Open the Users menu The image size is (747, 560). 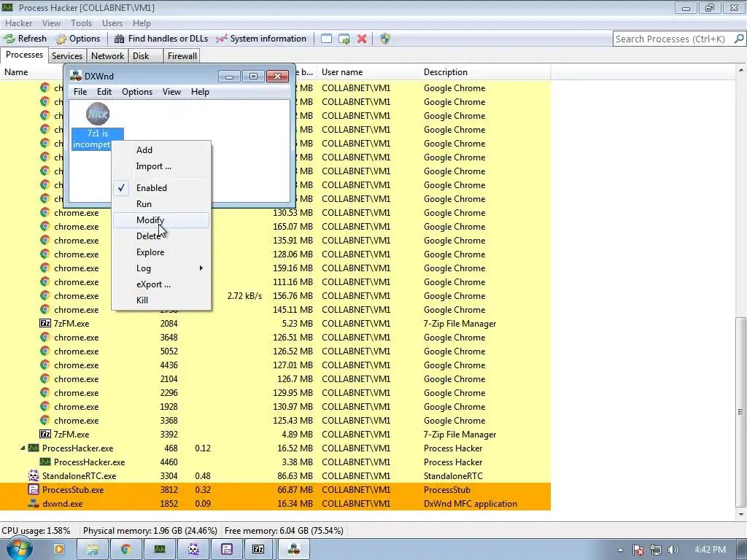[112, 23]
